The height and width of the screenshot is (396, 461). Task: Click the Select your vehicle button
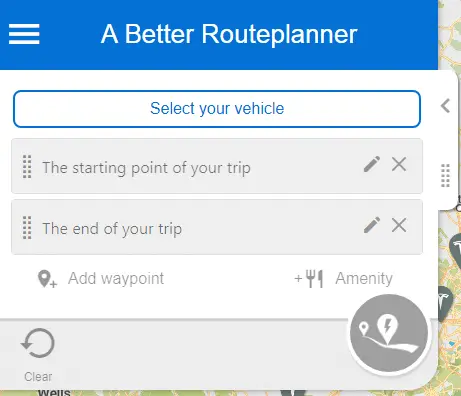pyautogui.click(x=217, y=109)
